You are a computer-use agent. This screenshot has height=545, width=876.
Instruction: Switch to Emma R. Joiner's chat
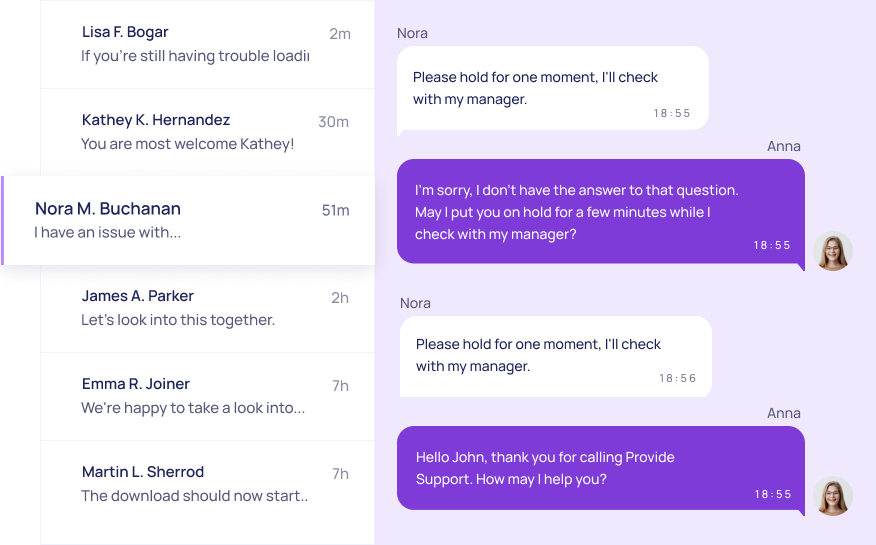point(207,396)
